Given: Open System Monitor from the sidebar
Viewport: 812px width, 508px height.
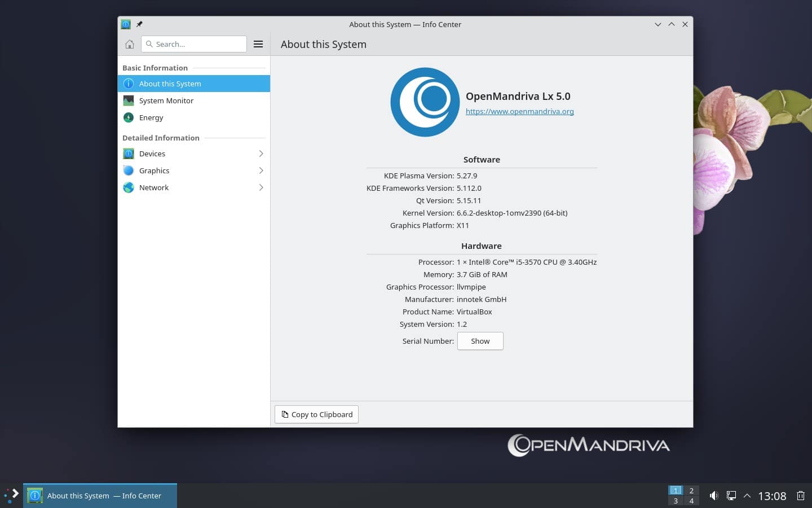Looking at the screenshot, I should pos(166,100).
